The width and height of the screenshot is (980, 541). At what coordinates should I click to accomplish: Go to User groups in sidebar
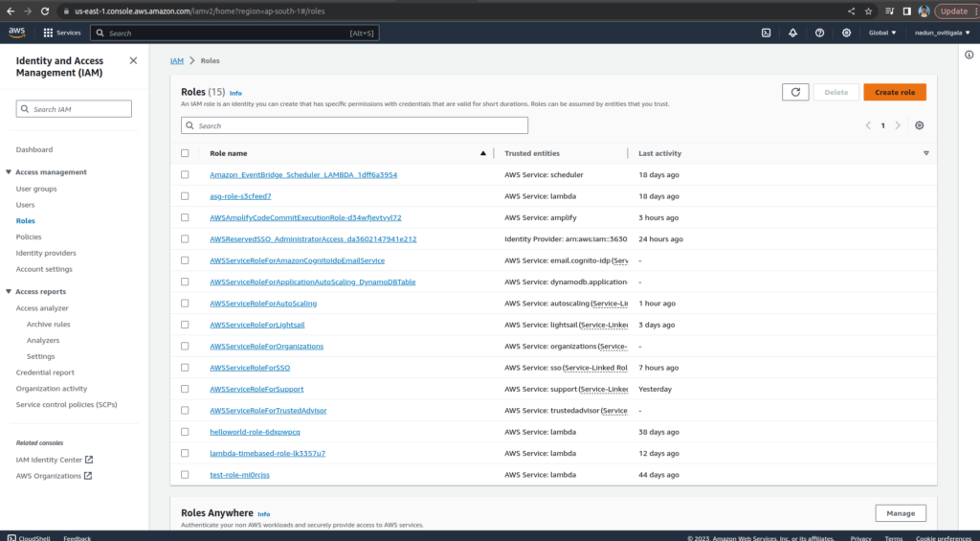click(x=36, y=189)
